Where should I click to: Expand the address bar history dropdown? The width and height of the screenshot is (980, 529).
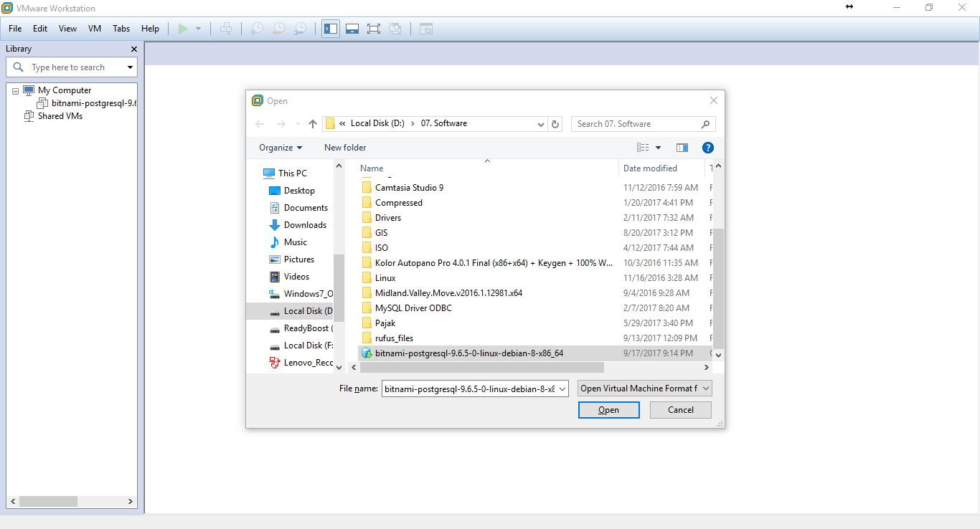[541, 124]
